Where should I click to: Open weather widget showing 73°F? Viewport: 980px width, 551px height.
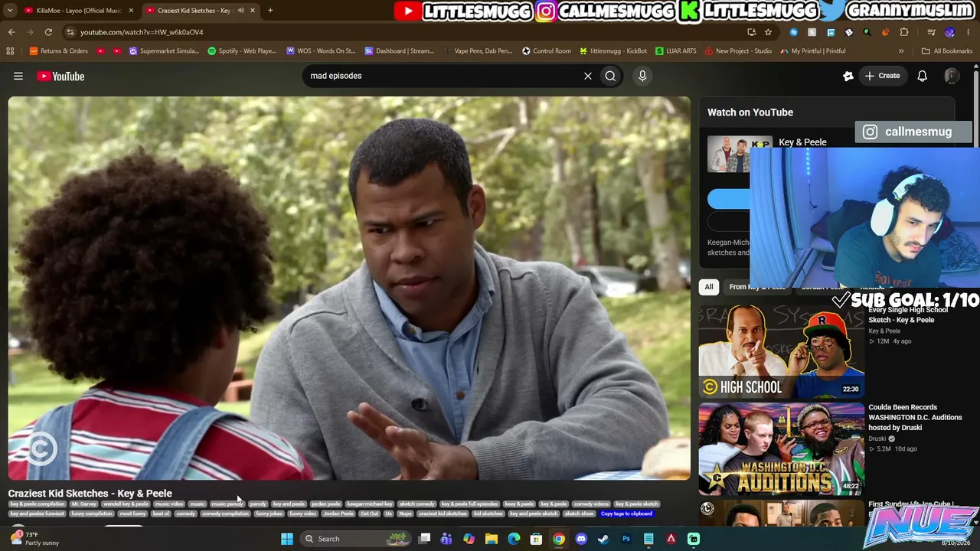[x=34, y=539]
